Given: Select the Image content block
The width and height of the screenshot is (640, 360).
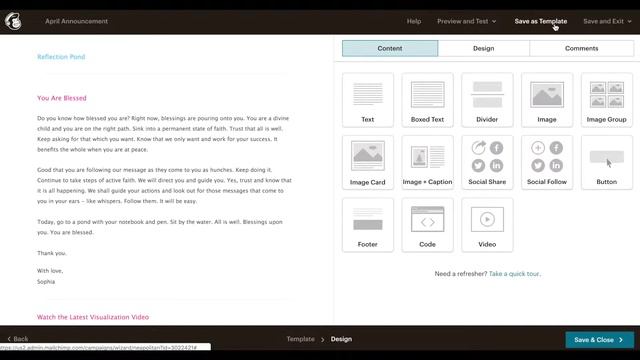Looking at the screenshot, I should click(x=547, y=100).
